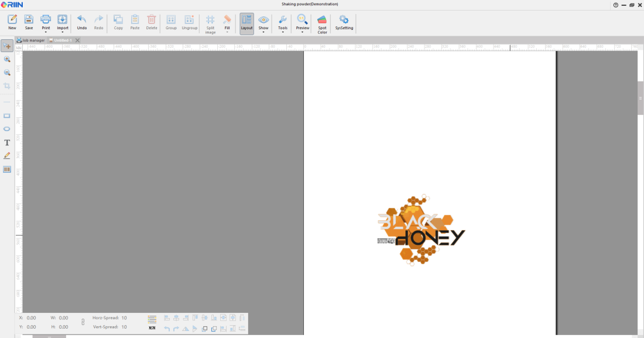Toggle the width-height link chain lock

(x=83, y=322)
